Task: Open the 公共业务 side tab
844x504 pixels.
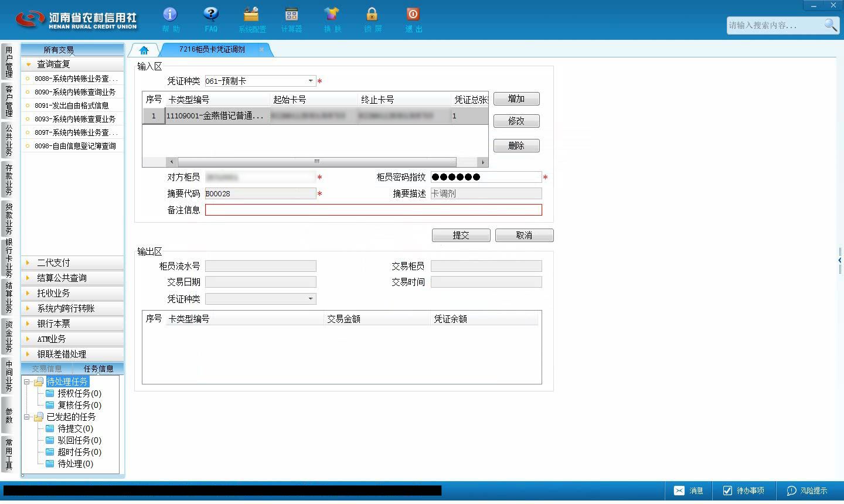Action: [x=9, y=140]
